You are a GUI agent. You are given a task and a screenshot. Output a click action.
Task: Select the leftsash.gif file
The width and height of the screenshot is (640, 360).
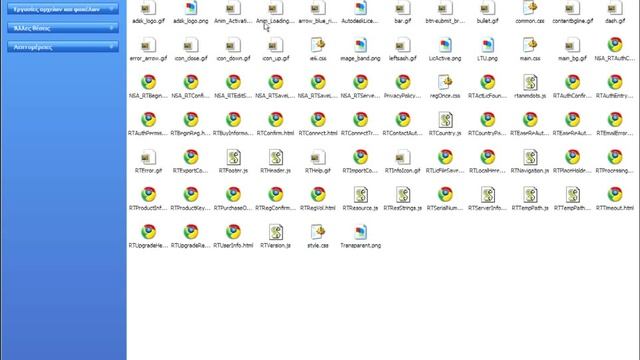pyautogui.click(x=403, y=45)
